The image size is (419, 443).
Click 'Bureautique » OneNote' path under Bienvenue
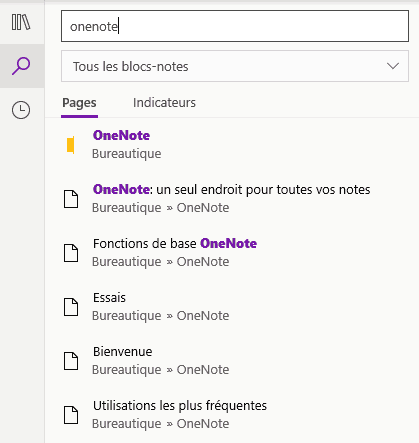pyautogui.click(x=161, y=370)
